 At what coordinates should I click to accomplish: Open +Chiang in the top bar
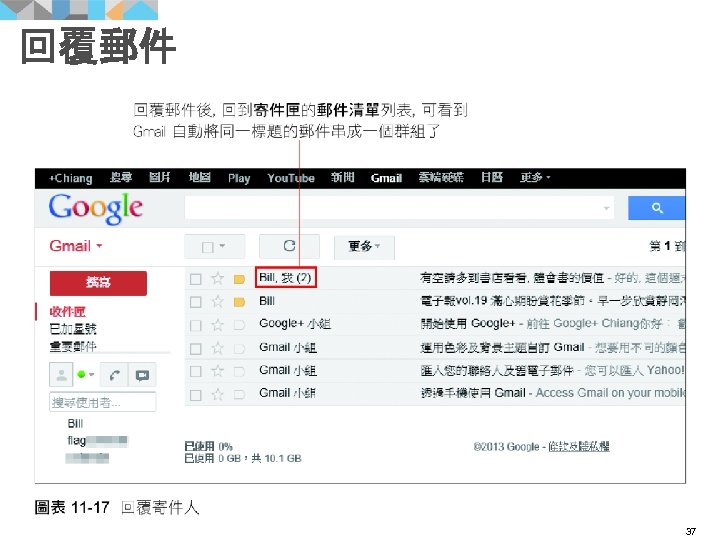tap(71, 178)
